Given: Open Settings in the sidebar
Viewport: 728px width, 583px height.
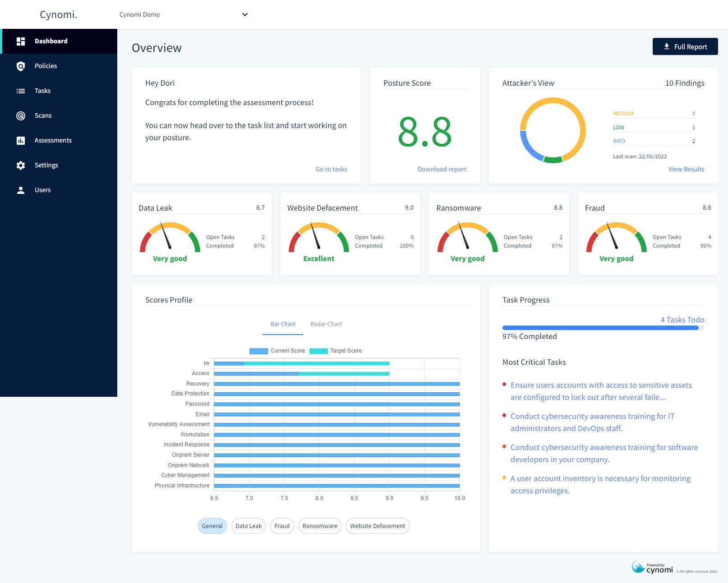Looking at the screenshot, I should pos(59,165).
